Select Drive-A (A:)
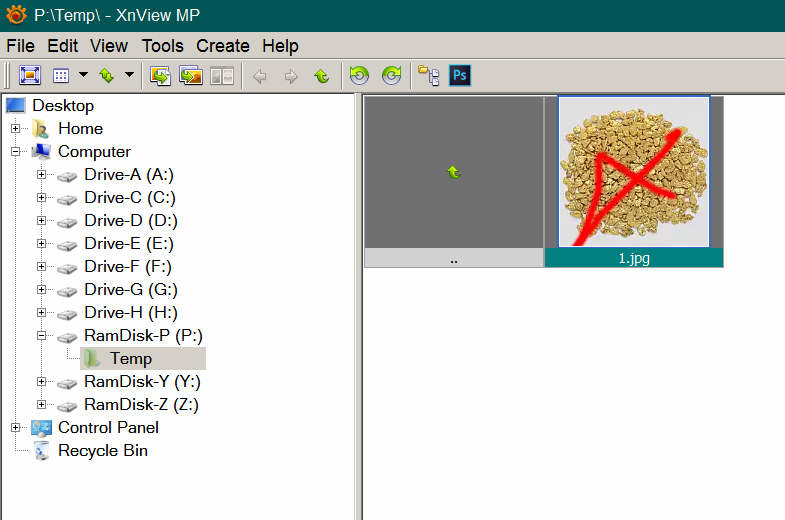785x520 pixels. pyautogui.click(x=129, y=175)
